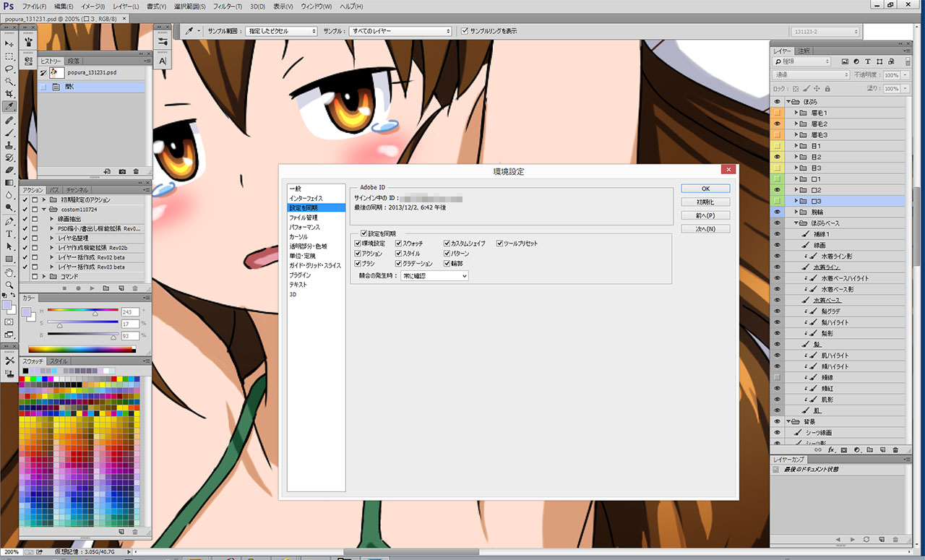Screen dimensions: 925x560
Task: Toggle サンプルリングを表示 checkbox in options bar
Action: (x=465, y=31)
